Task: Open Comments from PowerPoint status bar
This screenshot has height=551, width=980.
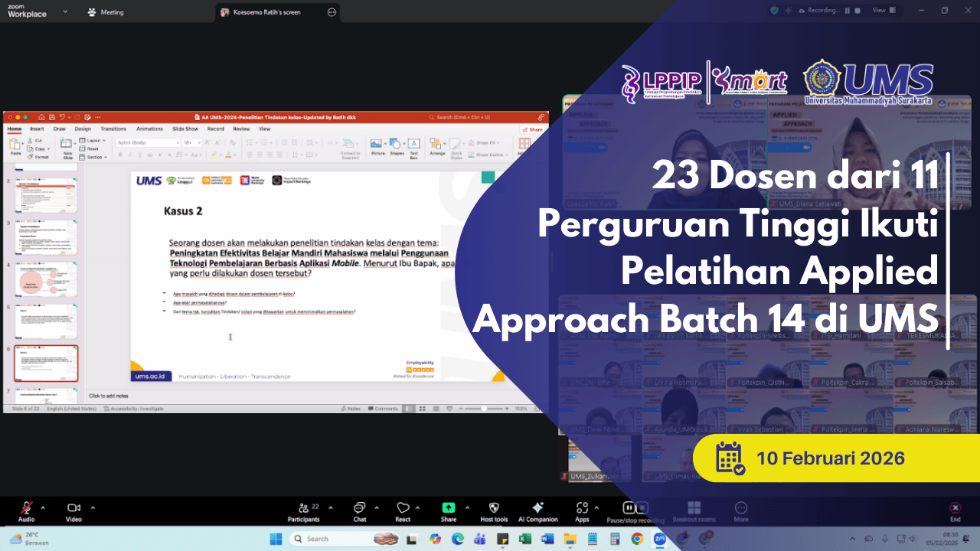Action: tap(384, 409)
